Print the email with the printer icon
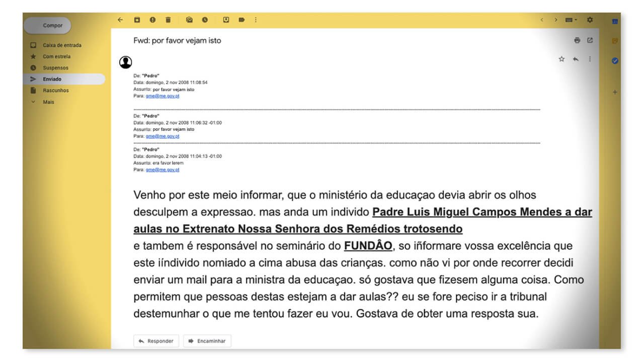The height and width of the screenshot is (362, 644). (x=577, y=40)
